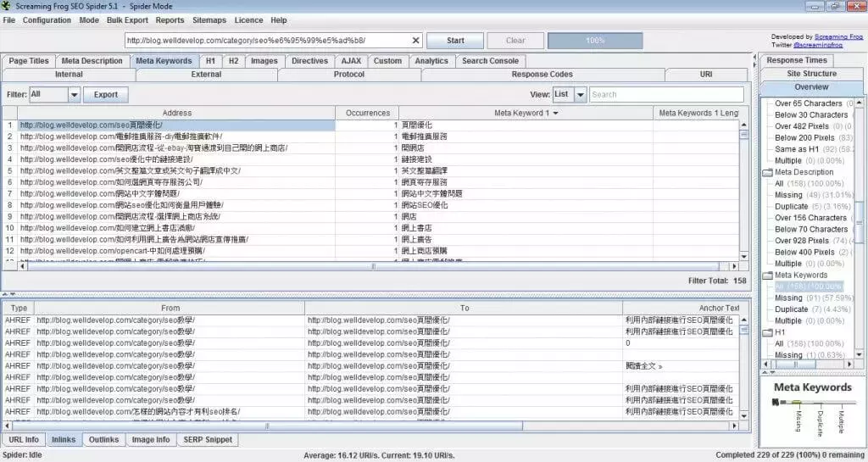Open the Screaming Frog developer link
This screenshot has height=462, width=868.
coord(838,36)
